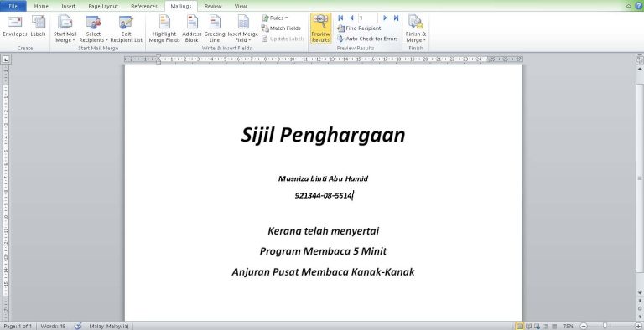Insert an Address Block
Image resolution: width=644 pixels, height=330 pixels.
tap(192, 28)
